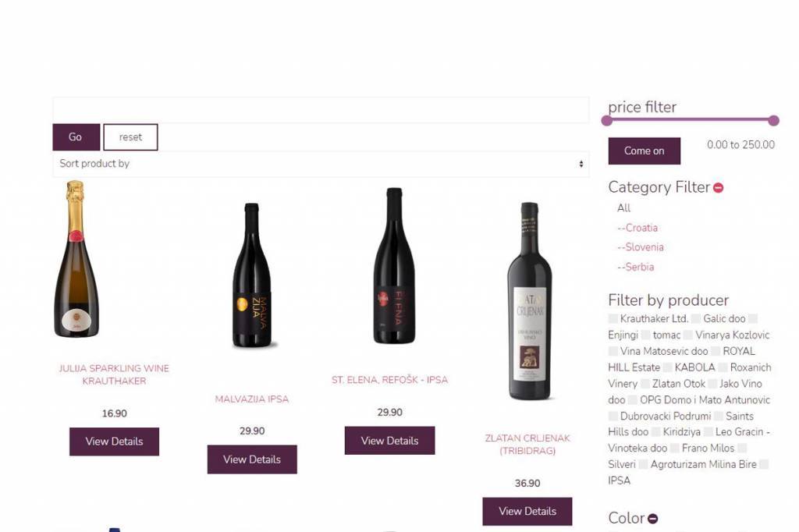The image size is (799, 532).
Task: Apply the price filter with Come on
Action: pyautogui.click(x=644, y=151)
